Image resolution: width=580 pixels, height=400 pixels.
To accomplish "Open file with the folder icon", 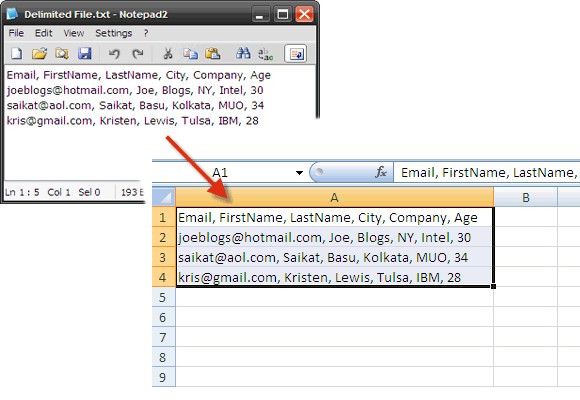I will (x=39, y=54).
